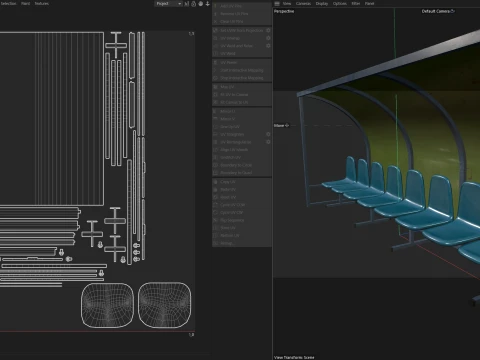Apply Mirror V to the UVs
The width and height of the screenshot is (480, 360).
pos(242,119)
